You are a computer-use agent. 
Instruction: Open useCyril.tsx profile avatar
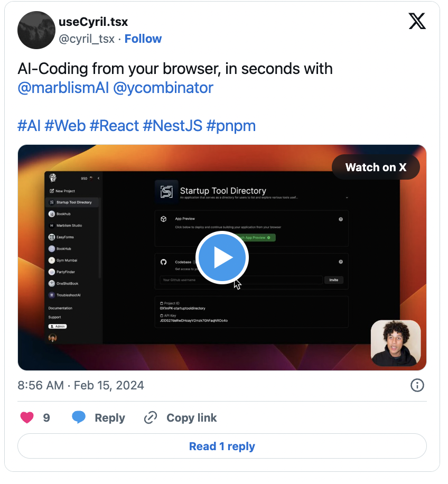36,30
